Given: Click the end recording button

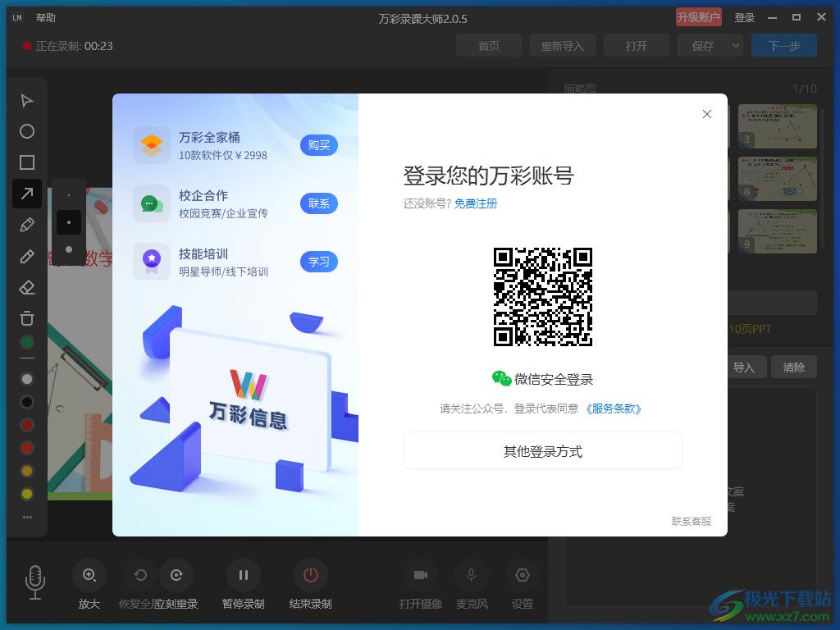Looking at the screenshot, I should point(310,576).
